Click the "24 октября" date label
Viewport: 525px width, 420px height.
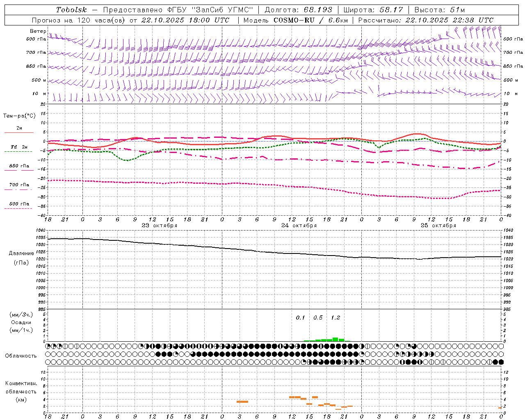299,226
